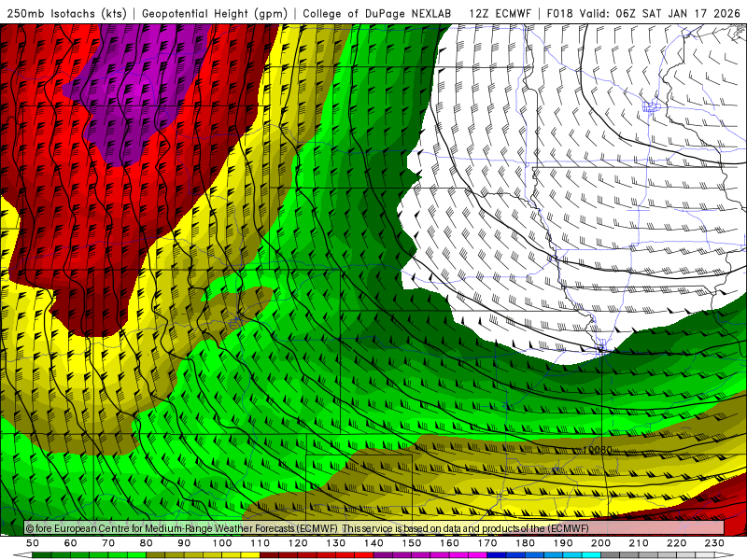Click the '90' value on the color scale
The image size is (747, 560).
(184, 543)
